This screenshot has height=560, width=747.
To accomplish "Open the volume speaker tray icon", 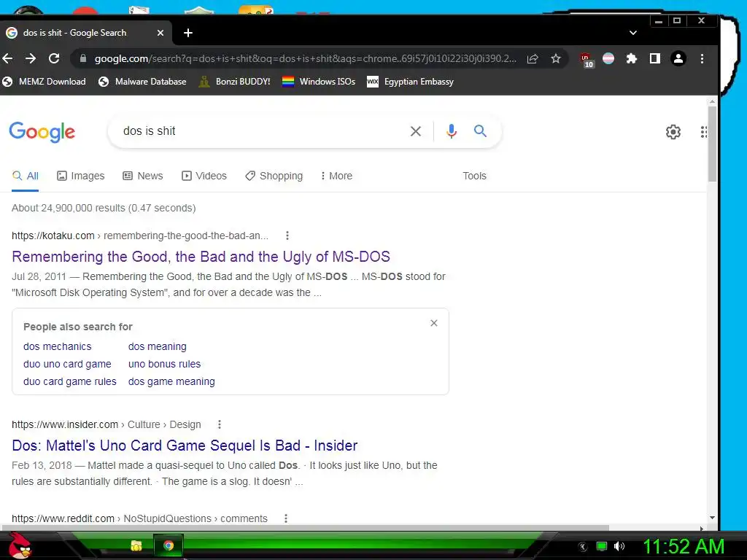I will [619, 546].
